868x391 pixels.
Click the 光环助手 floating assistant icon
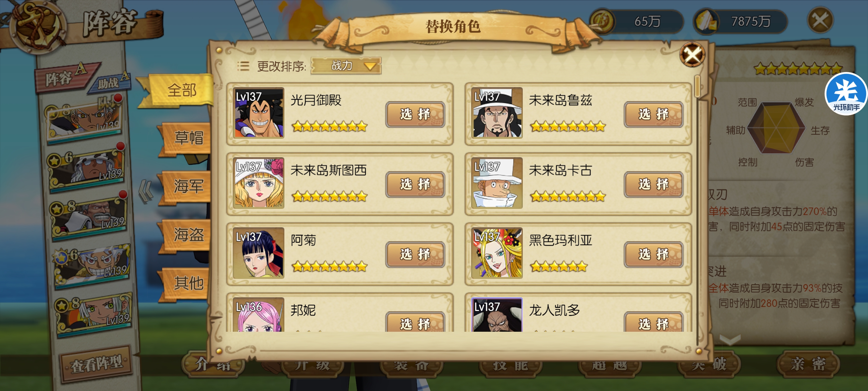pyautogui.click(x=845, y=94)
